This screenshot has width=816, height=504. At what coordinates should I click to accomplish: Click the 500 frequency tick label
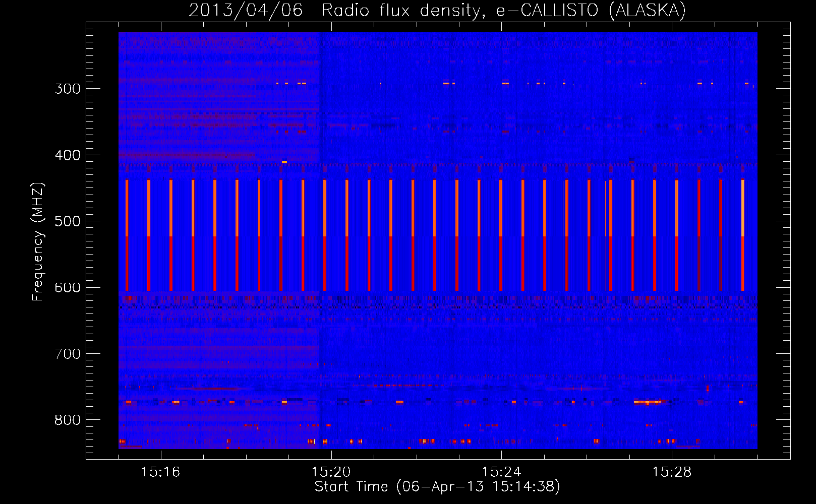coord(68,221)
